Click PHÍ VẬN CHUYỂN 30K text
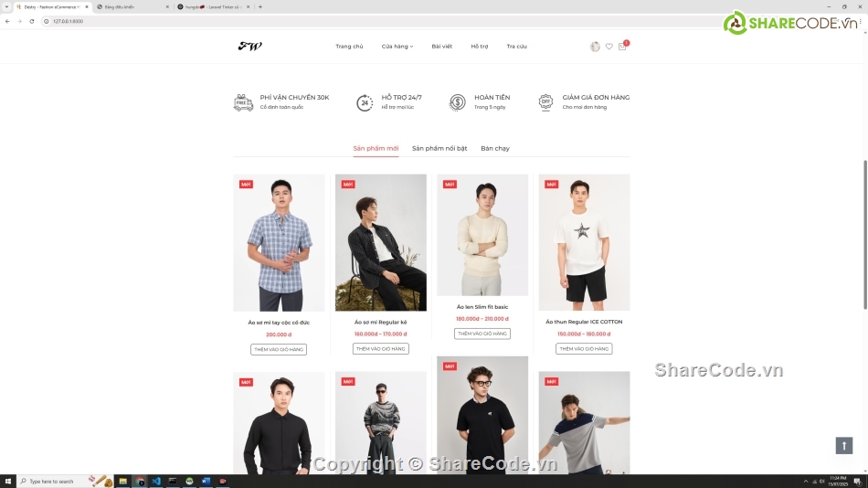This screenshot has width=868, height=488. [294, 98]
